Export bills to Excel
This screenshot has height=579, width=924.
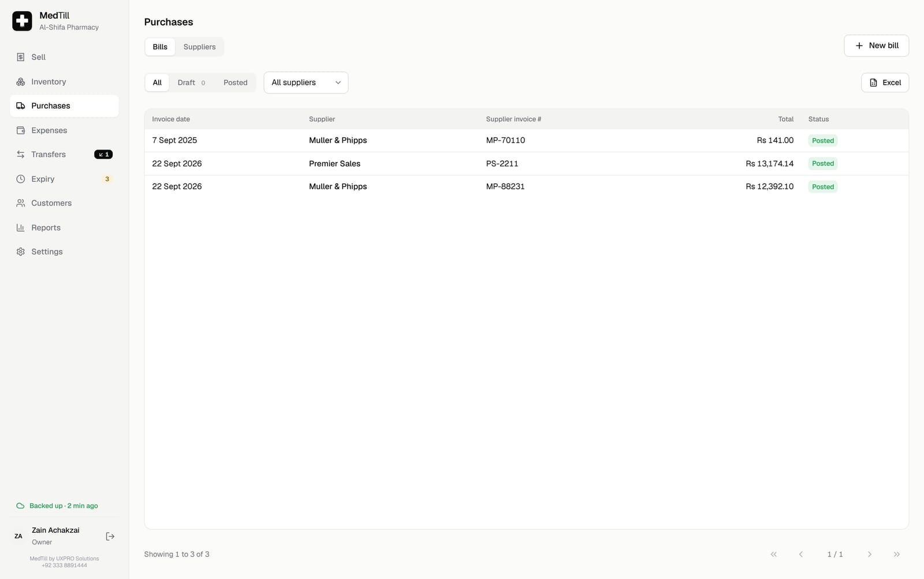(885, 83)
